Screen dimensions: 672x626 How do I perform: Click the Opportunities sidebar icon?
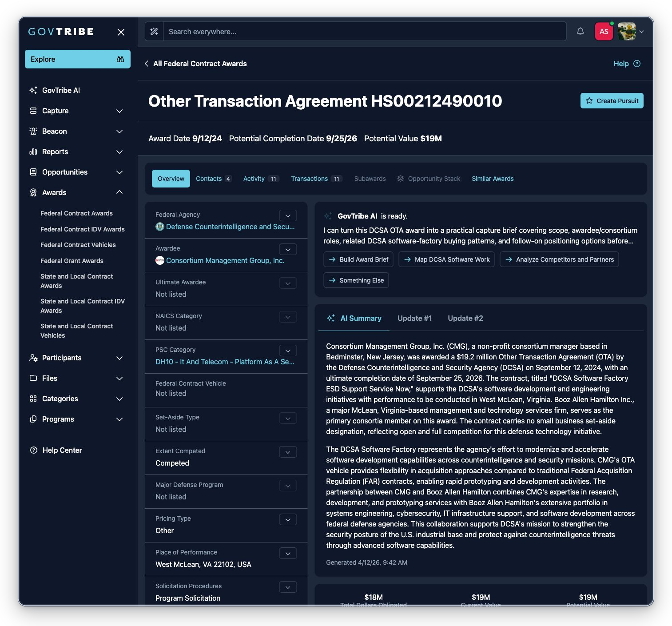tap(33, 172)
